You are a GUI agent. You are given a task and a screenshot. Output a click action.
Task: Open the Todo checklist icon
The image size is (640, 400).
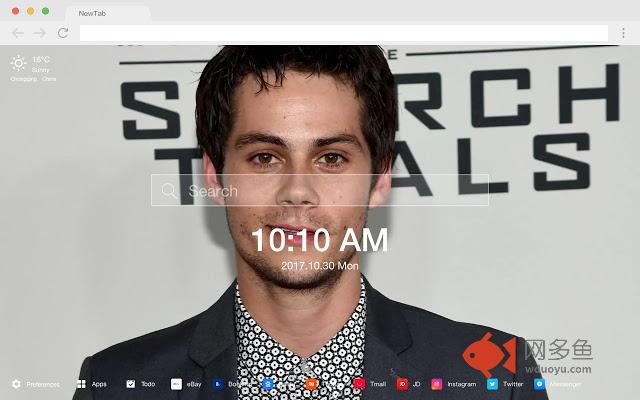point(131,384)
